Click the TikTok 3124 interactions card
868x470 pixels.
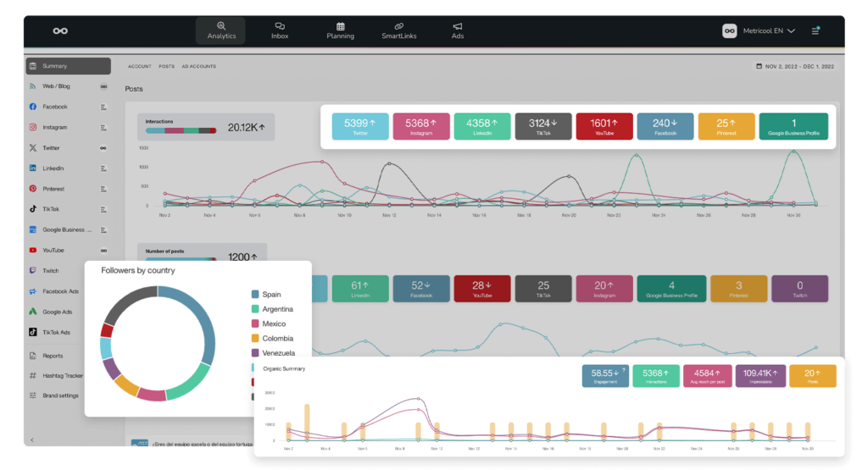pos(543,126)
